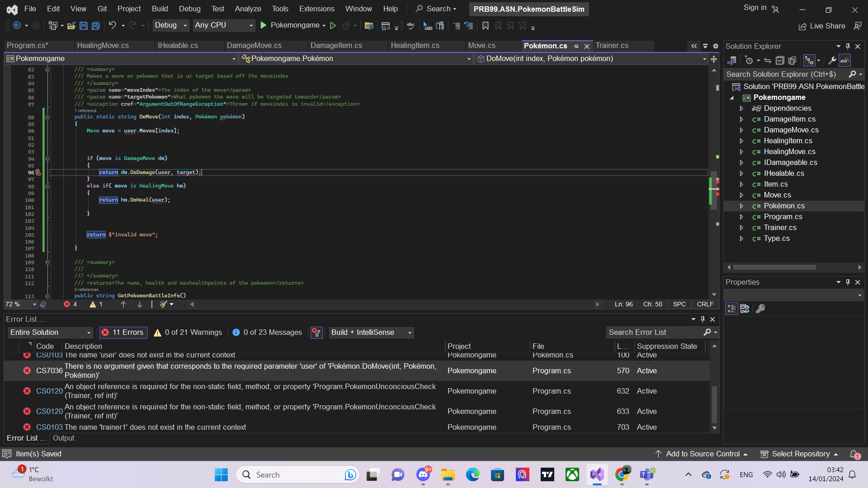Screen dimensions: 868x488
Task: Open the Debug configuration dropdown
Action: click(170, 25)
